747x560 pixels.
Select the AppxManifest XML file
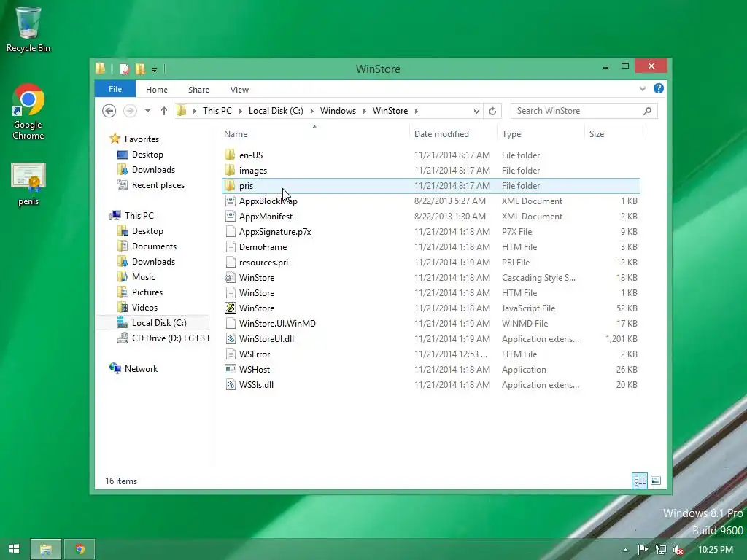click(x=430, y=216)
